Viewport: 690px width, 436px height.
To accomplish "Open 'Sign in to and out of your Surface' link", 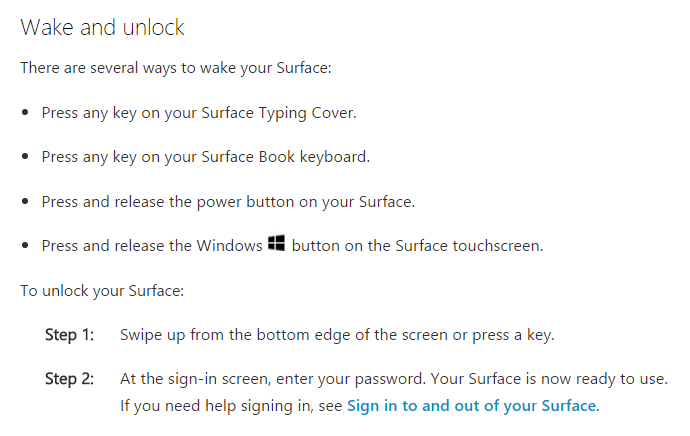I will pyautogui.click(x=471, y=406).
